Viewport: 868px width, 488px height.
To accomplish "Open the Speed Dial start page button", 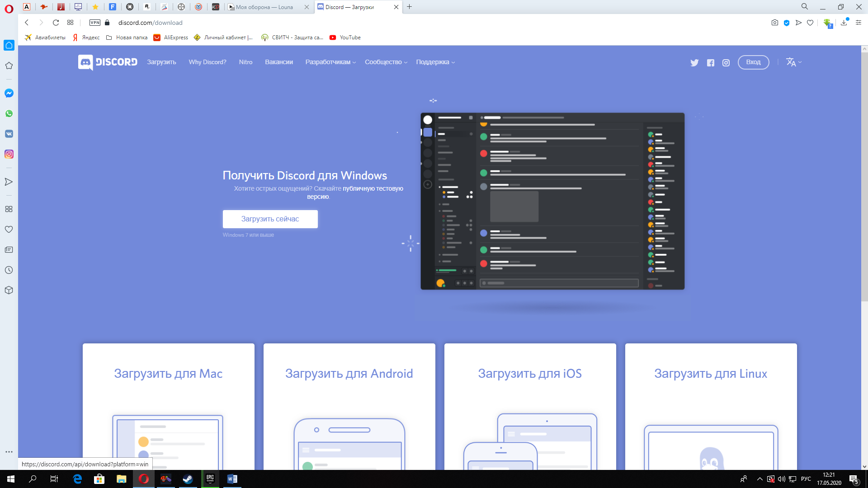I will [x=70, y=23].
